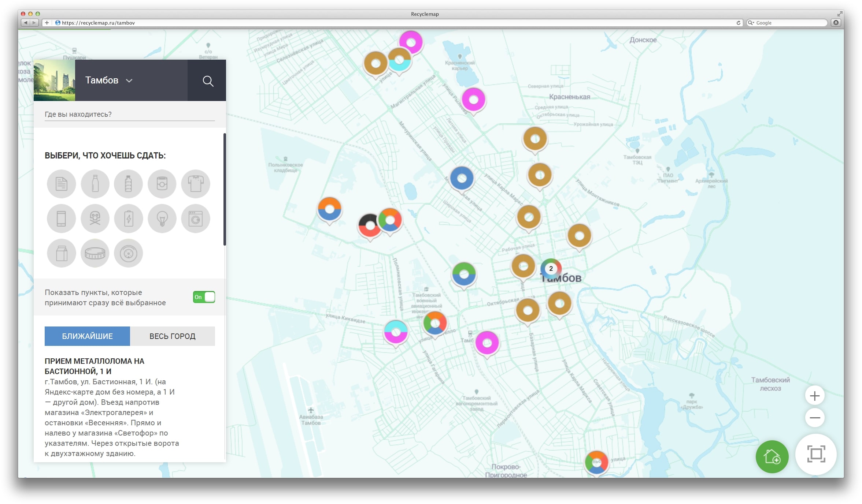This screenshot has height=504, width=862.
Task: Select the bottle cap category icon
Action: tap(95, 253)
